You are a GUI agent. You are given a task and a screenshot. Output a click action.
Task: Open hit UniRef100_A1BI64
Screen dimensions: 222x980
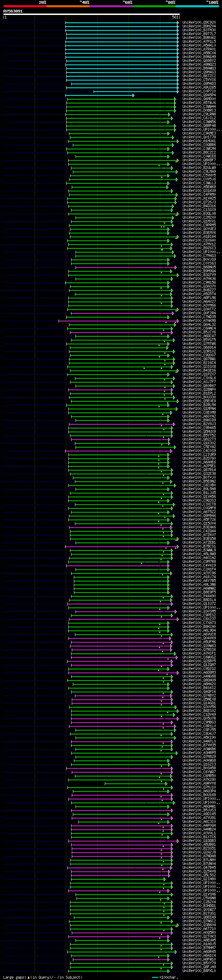pos(199,237)
